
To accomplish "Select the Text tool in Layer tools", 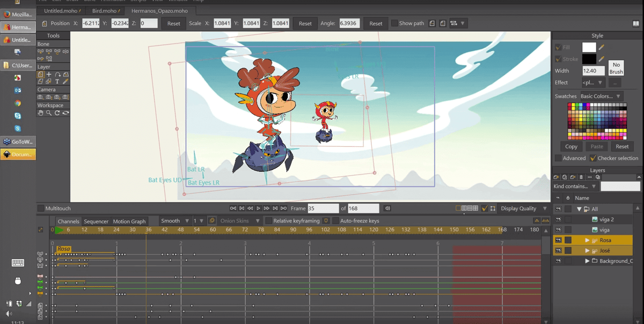I will point(57,82).
